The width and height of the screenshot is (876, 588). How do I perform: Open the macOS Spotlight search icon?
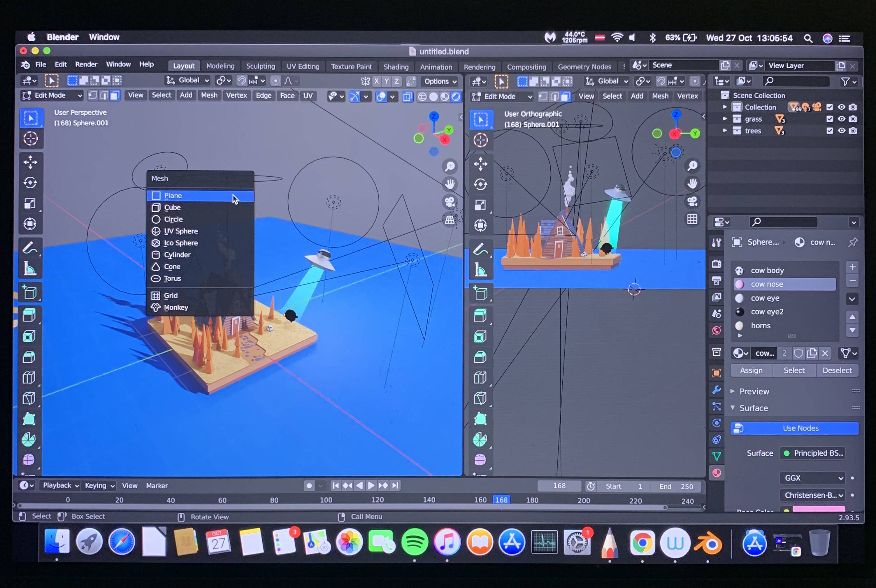click(x=808, y=38)
